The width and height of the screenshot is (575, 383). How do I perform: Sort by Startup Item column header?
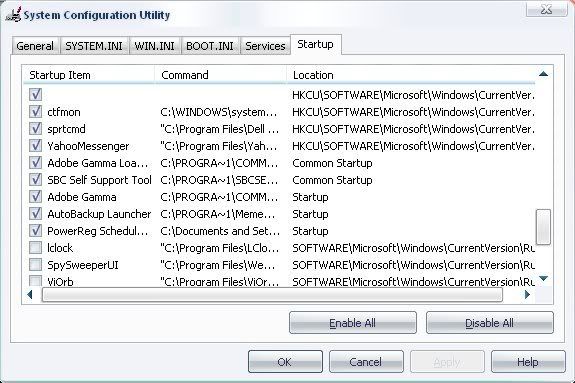tap(89, 75)
